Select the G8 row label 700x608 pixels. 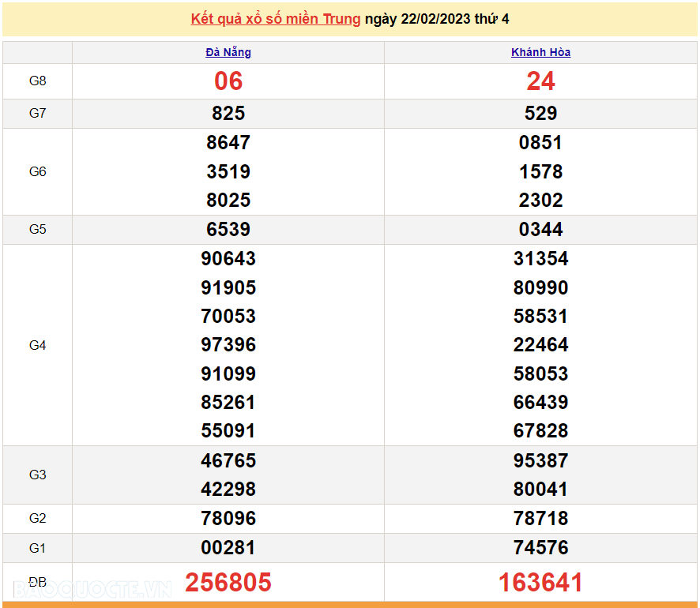coord(37,81)
